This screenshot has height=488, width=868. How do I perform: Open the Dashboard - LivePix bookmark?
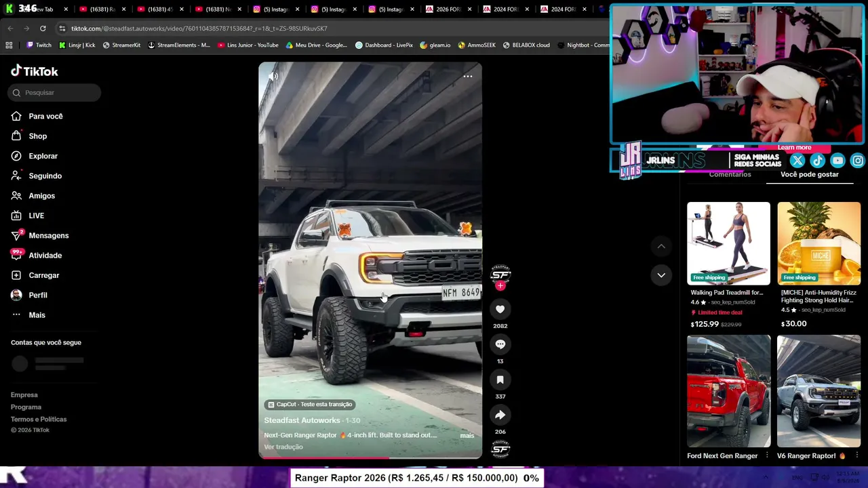(384, 45)
